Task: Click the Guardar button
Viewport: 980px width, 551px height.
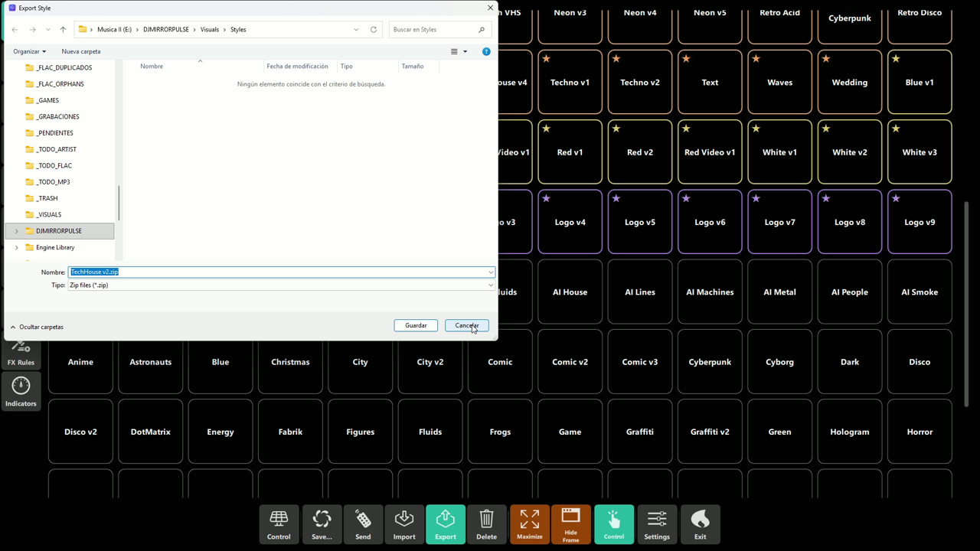Action: (x=416, y=325)
